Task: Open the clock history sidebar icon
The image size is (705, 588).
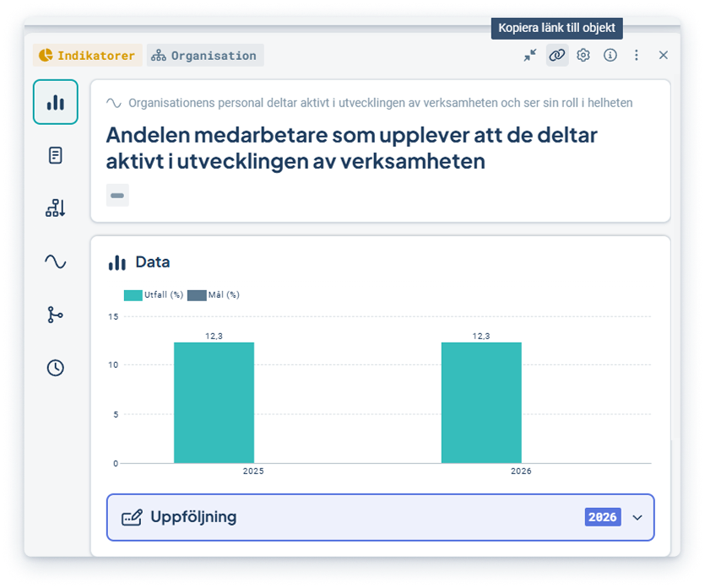Action: 56,368
